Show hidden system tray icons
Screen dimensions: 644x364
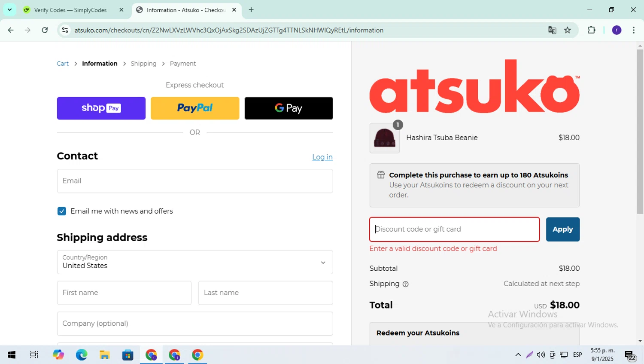click(518, 355)
